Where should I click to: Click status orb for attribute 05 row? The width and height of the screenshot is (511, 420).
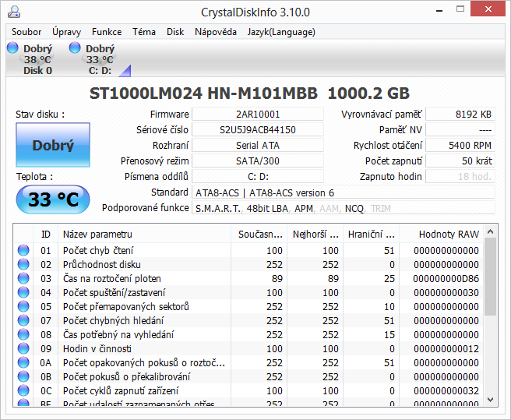click(x=23, y=306)
